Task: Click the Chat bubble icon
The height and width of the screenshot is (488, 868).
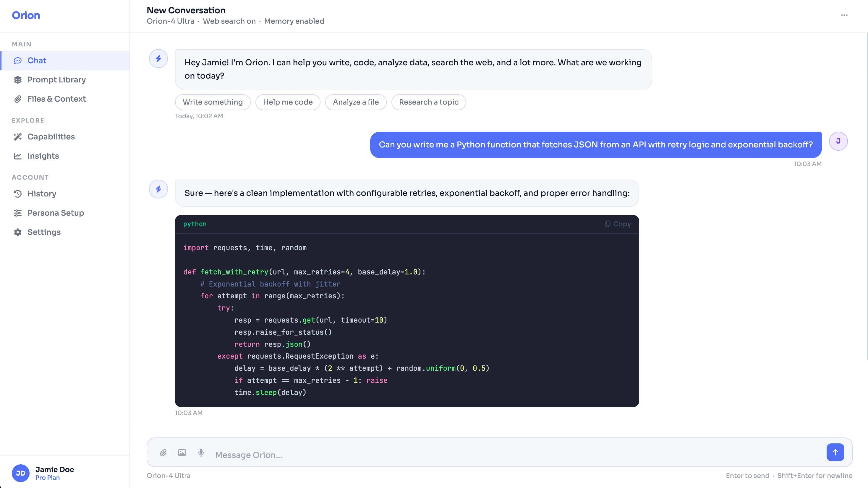Action: pos(17,61)
